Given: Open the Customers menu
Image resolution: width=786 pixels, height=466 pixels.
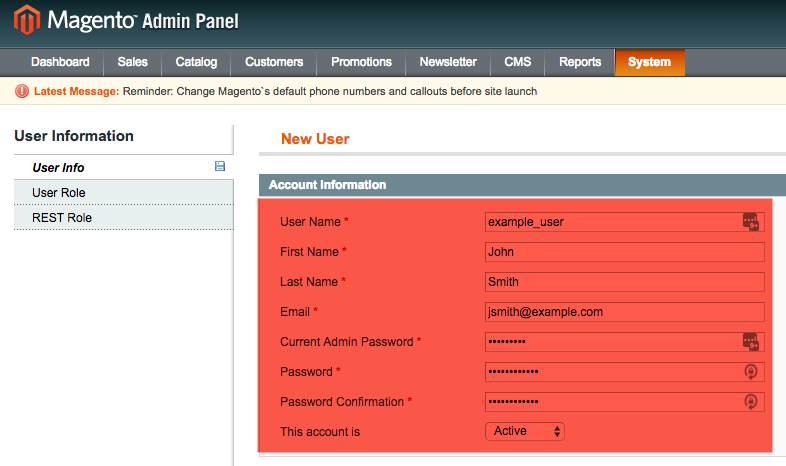Looking at the screenshot, I should tap(274, 62).
